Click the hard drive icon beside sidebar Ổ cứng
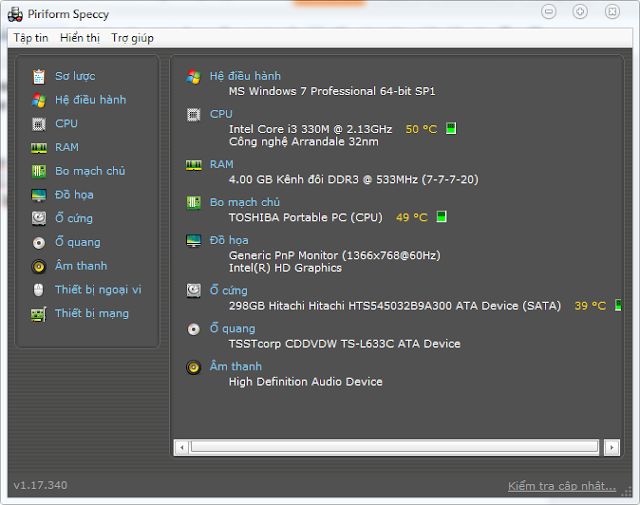 pyautogui.click(x=39, y=218)
